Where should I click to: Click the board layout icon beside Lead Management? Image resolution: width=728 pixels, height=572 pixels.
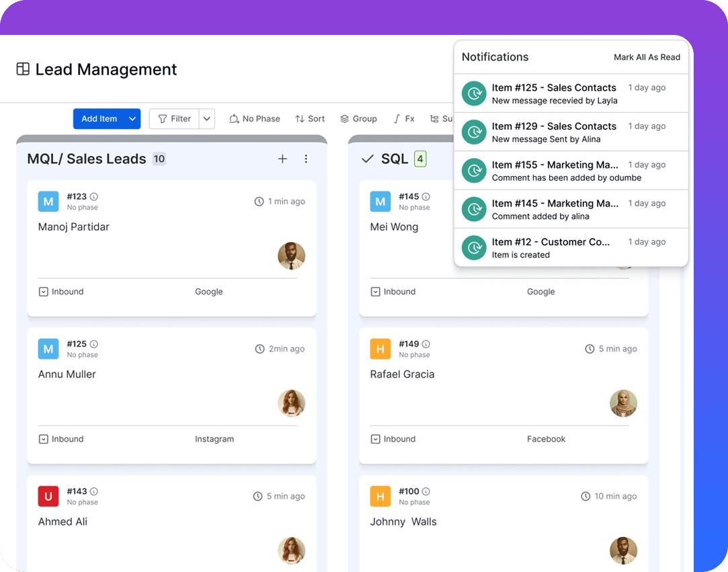tap(23, 69)
